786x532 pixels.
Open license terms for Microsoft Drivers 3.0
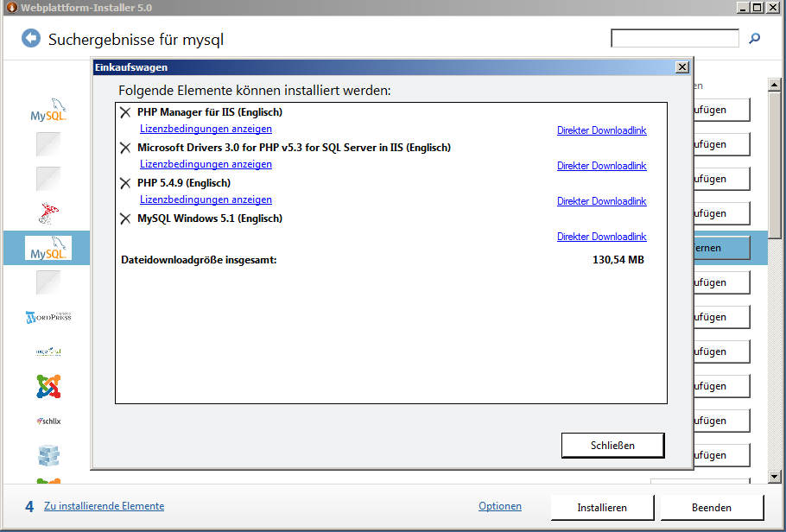click(206, 164)
